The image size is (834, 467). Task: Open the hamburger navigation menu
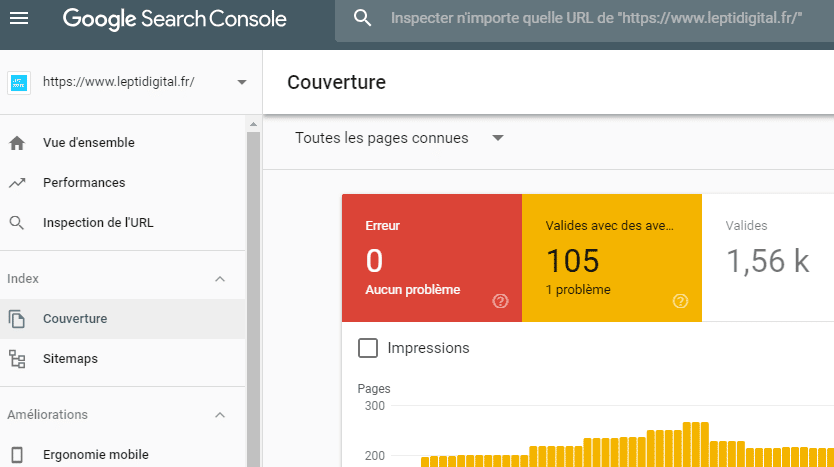pyautogui.click(x=19, y=19)
